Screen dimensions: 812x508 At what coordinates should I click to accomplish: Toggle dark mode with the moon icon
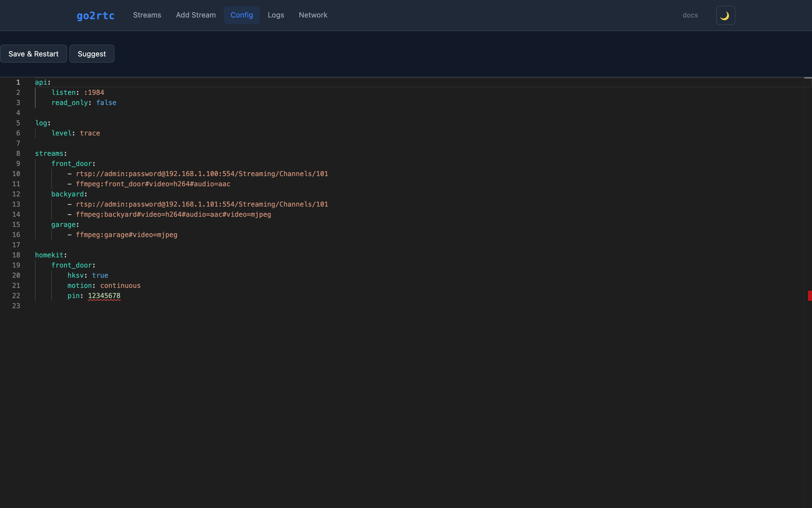point(725,16)
